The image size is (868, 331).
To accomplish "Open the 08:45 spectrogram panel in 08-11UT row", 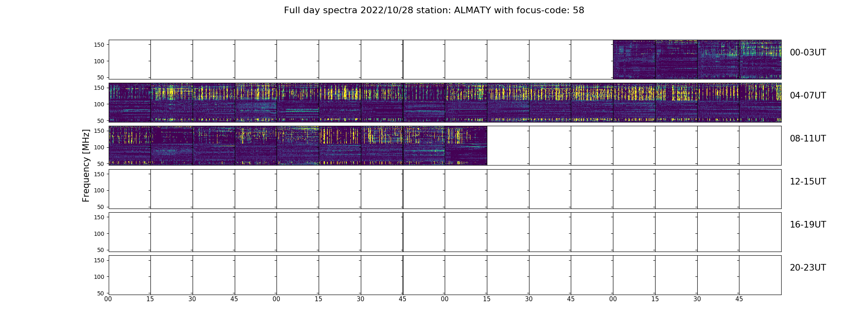I will click(256, 146).
